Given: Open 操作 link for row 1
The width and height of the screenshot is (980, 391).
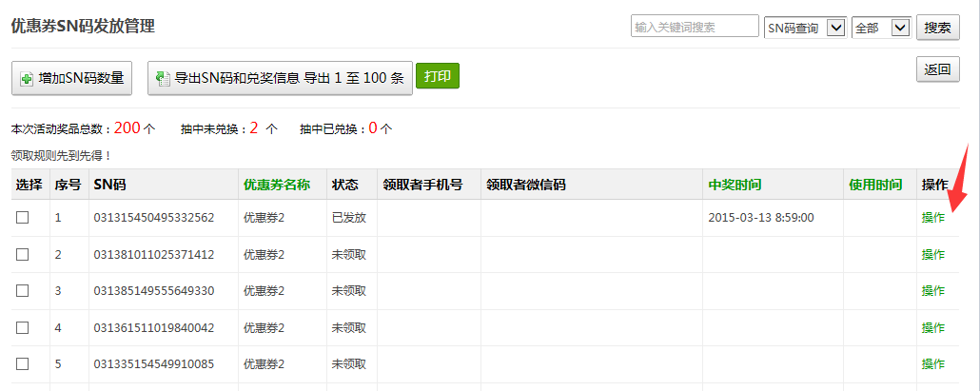Looking at the screenshot, I should point(932,218).
